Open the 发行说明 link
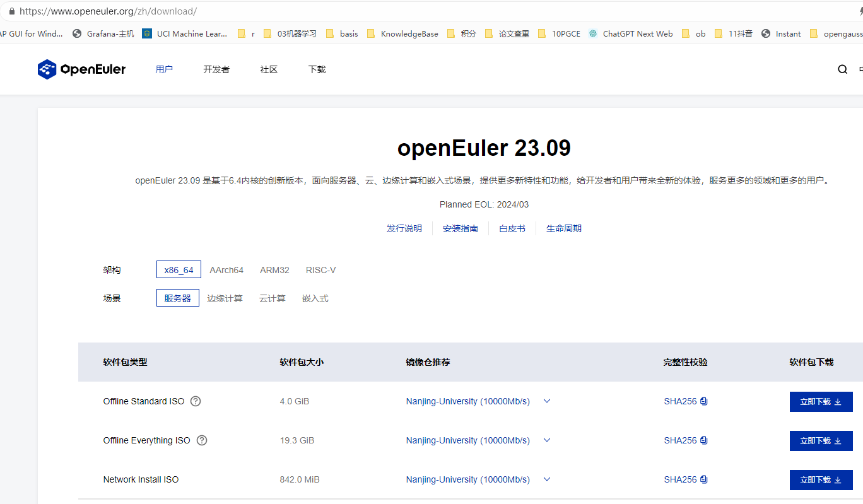 point(404,228)
